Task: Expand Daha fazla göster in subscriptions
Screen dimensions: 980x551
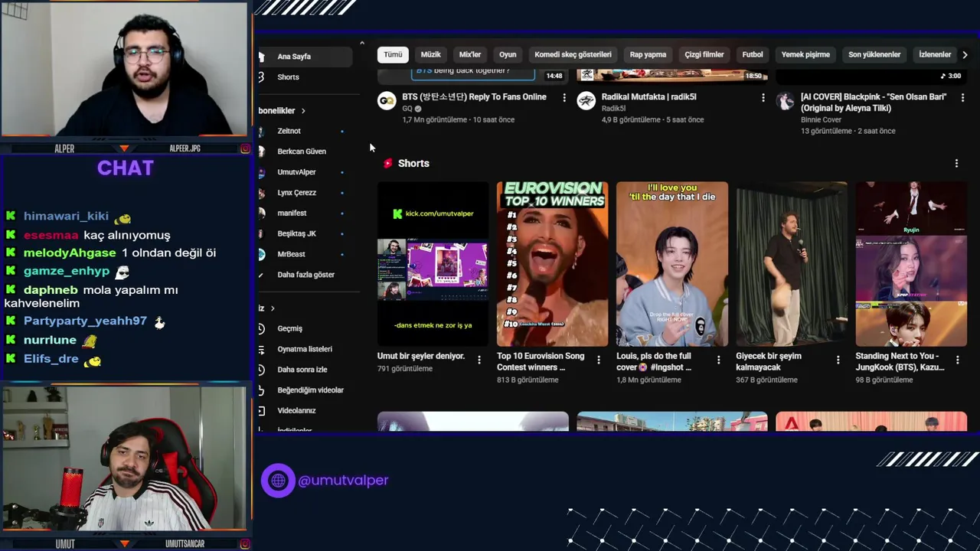Action: [305, 275]
